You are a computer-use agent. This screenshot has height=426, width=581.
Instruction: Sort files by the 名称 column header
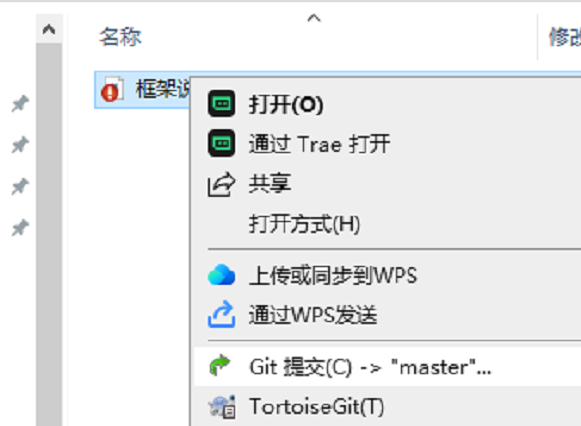[120, 37]
